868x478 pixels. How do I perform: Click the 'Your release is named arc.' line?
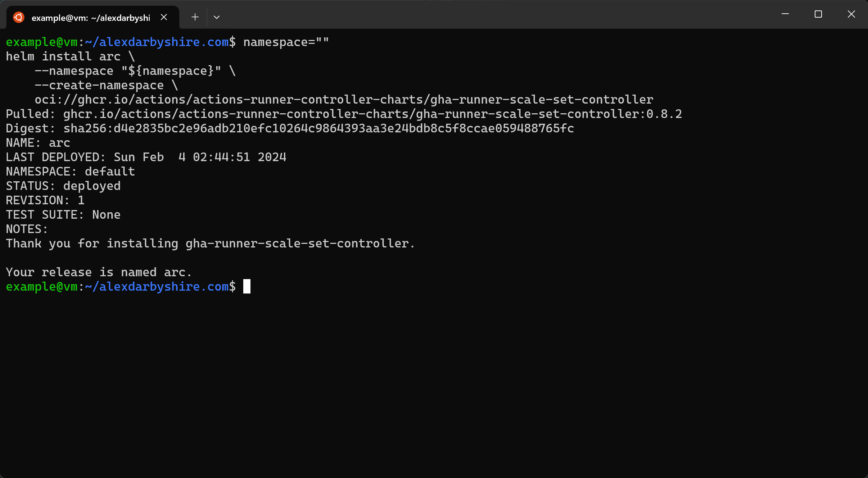[x=99, y=272]
